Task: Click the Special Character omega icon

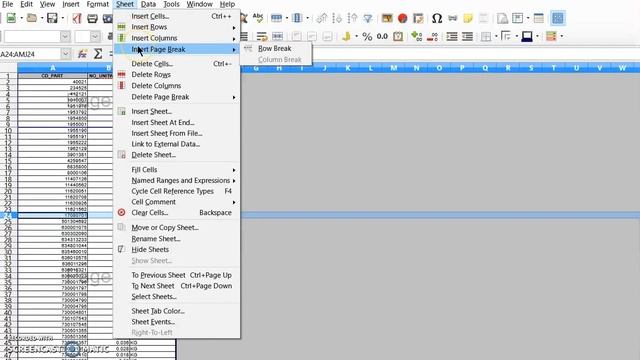Action: [x=437, y=18]
